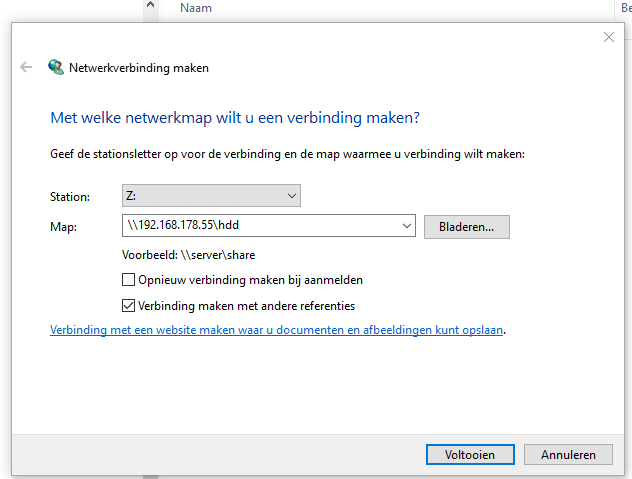The width and height of the screenshot is (632, 479).
Task: Open the Station drive letter dropdown
Action: (x=211, y=196)
